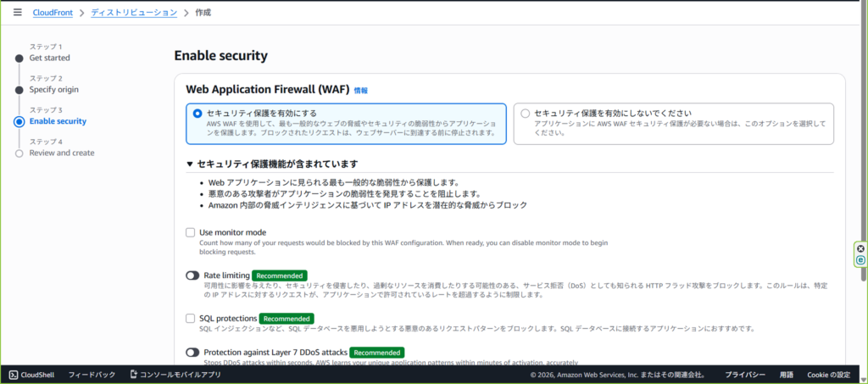Click the CloudShell terminal icon
The width and height of the screenshot is (868, 384).
[14, 375]
